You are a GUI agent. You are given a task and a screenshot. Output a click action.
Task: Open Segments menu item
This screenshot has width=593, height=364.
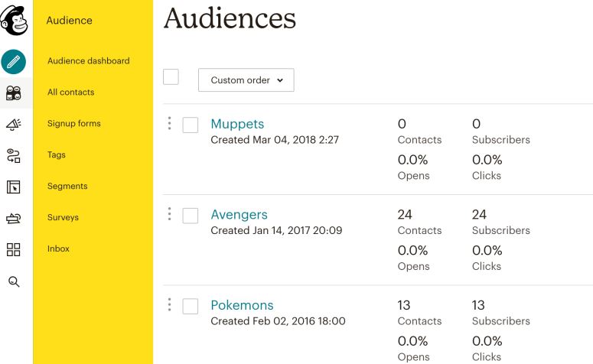click(x=67, y=187)
